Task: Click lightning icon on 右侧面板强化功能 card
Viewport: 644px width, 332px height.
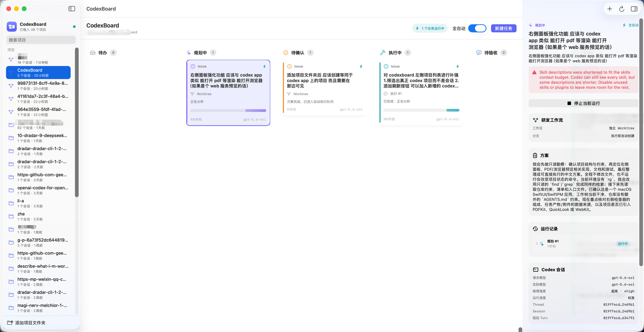Action: click(264, 66)
